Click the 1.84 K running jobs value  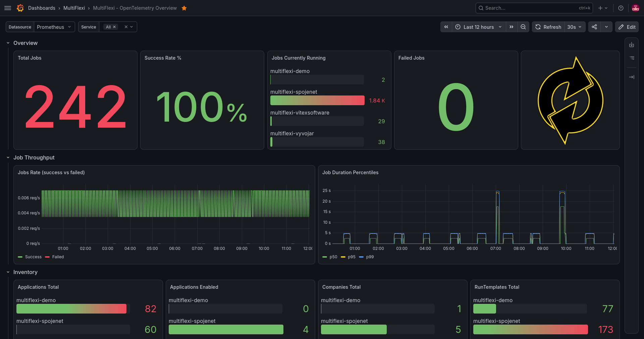tap(377, 100)
